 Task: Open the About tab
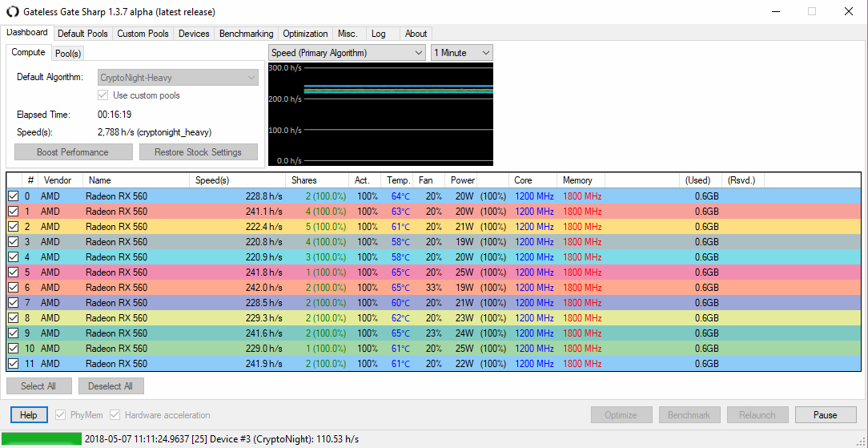coord(416,34)
